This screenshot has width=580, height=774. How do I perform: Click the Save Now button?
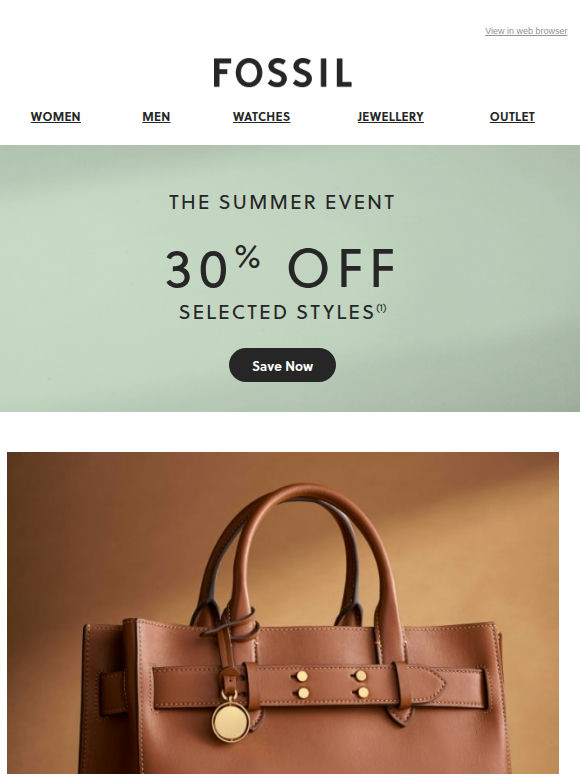tap(282, 365)
